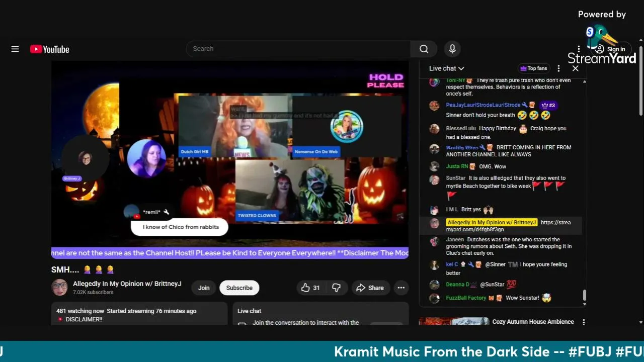Image resolution: width=644 pixels, height=362 pixels.
Task: Open live chat more options menu
Action: click(x=558, y=68)
